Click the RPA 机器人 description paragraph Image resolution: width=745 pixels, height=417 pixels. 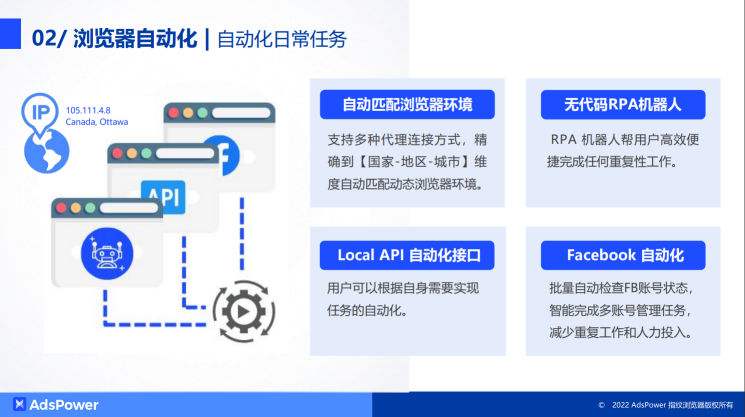pyautogui.click(x=621, y=150)
